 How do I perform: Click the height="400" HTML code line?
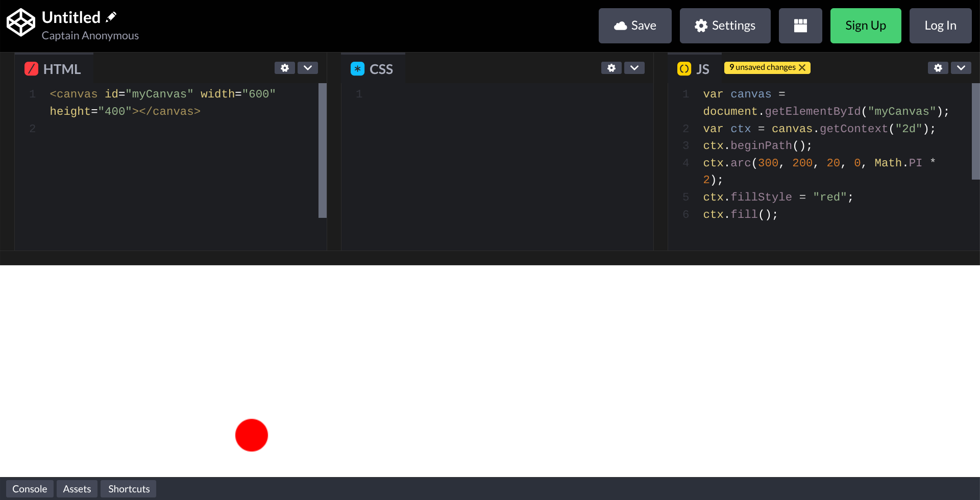125,111
